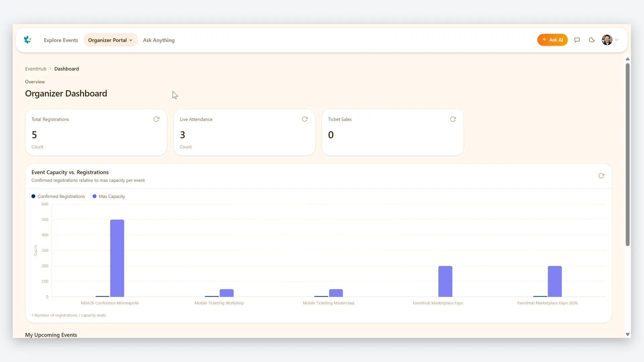Click the scrollbar down arrow
The width and height of the screenshot is (644, 362).
[628, 335]
